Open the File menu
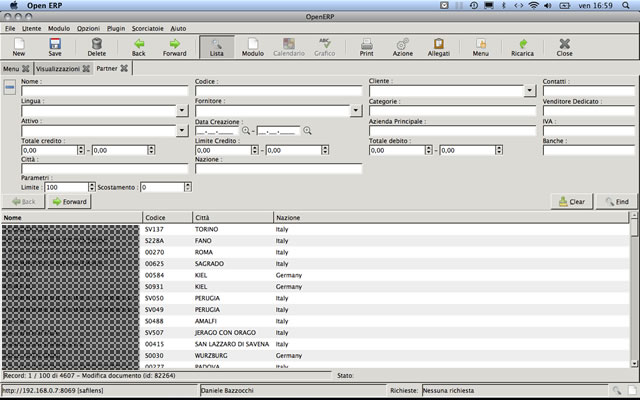Screen dimensions: 640x400 (10, 29)
